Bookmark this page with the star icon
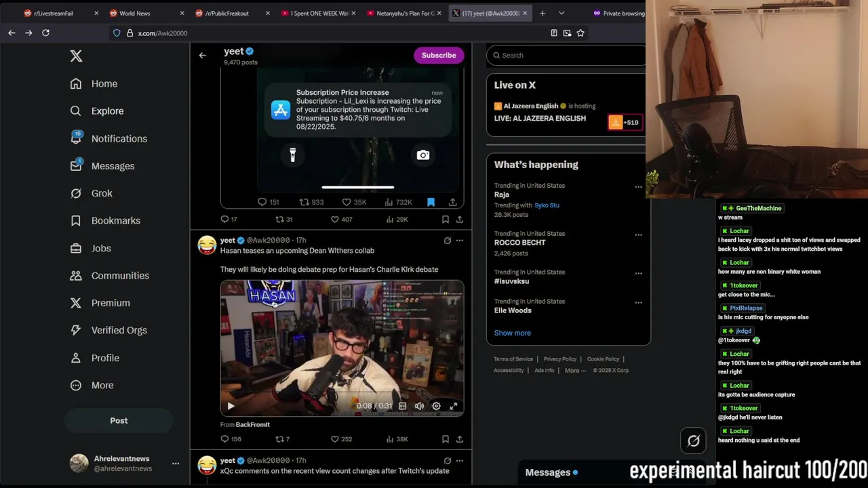This screenshot has height=488, width=868. (x=580, y=33)
